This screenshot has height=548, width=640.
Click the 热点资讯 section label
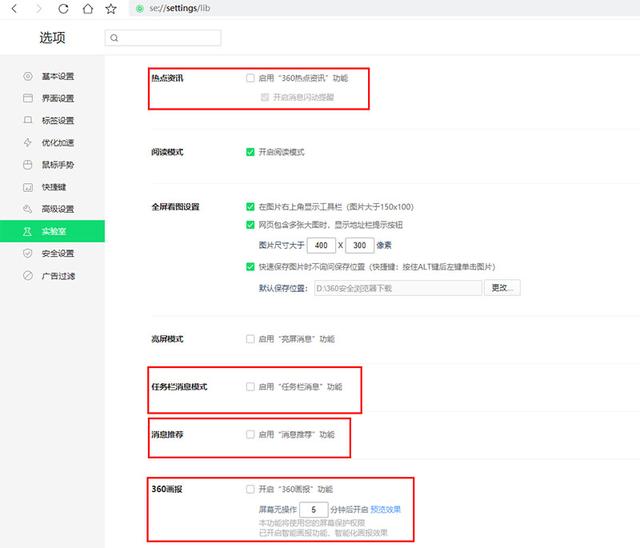[167, 78]
